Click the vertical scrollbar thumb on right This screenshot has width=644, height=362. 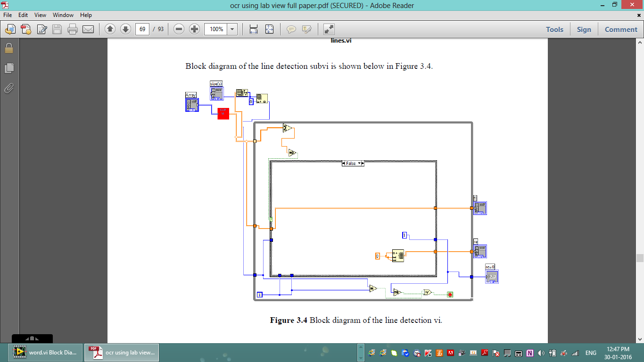pos(640,258)
